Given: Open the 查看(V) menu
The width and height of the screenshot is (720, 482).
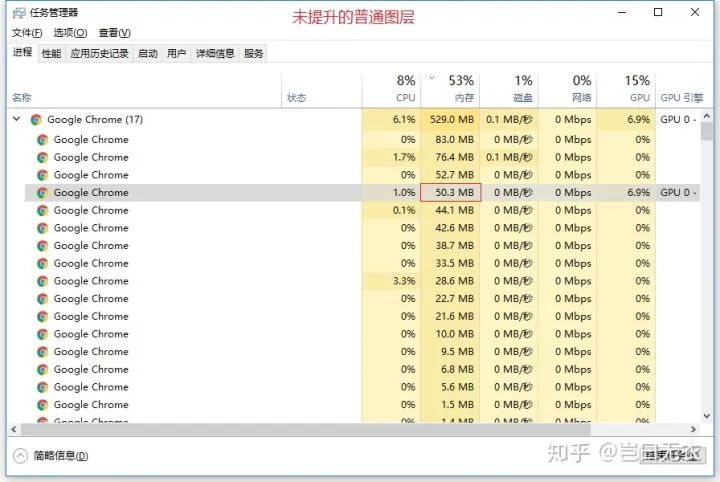Looking at the screenshot, I should coord(114,33).
